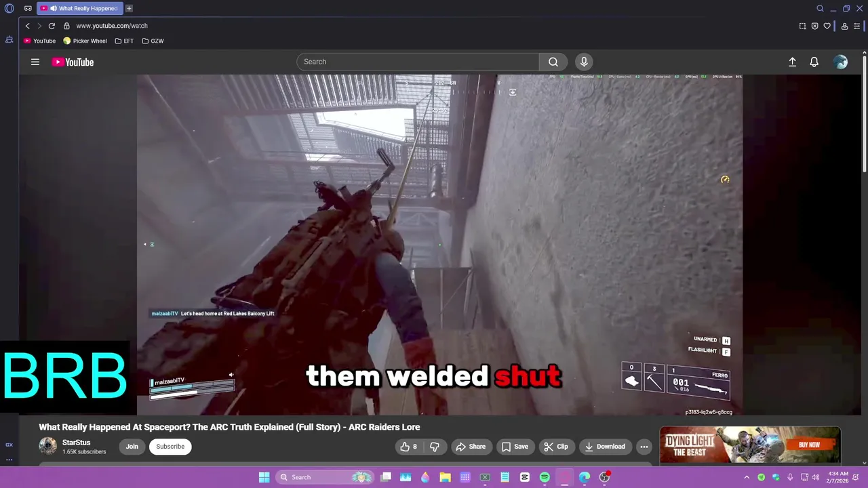This screenshot has width=868, height=488.
Task: Click the video player to pause
Action: click(x=439, y=245)
